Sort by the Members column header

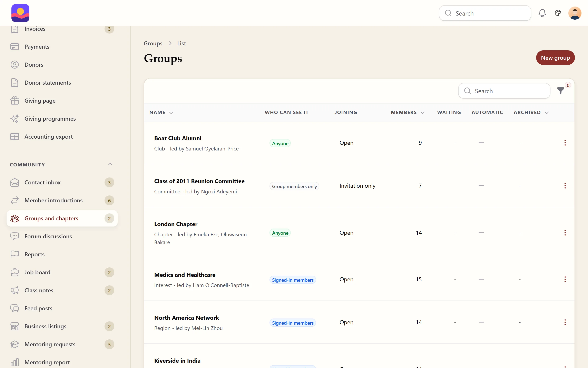(408, 112)
